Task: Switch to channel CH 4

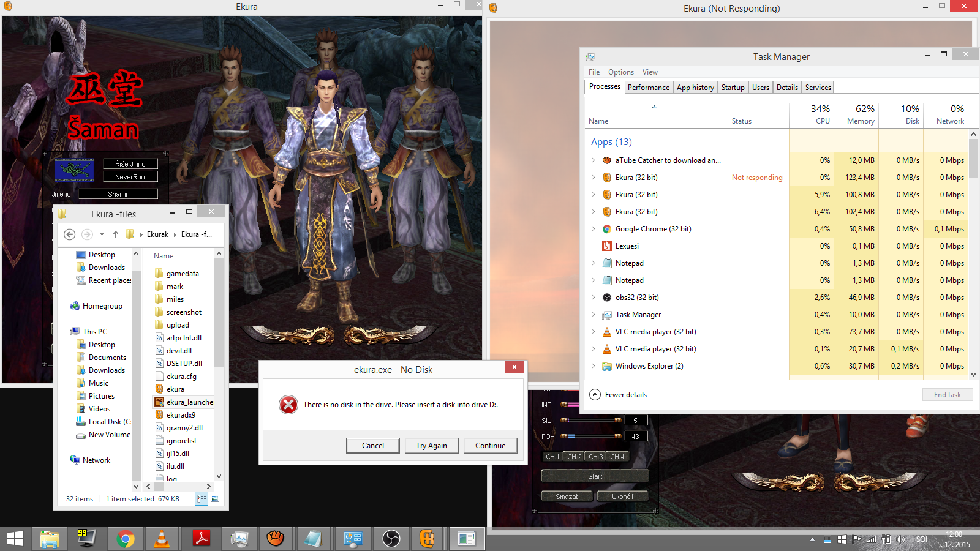Action: pyautogui.click(x=617, y=457)
